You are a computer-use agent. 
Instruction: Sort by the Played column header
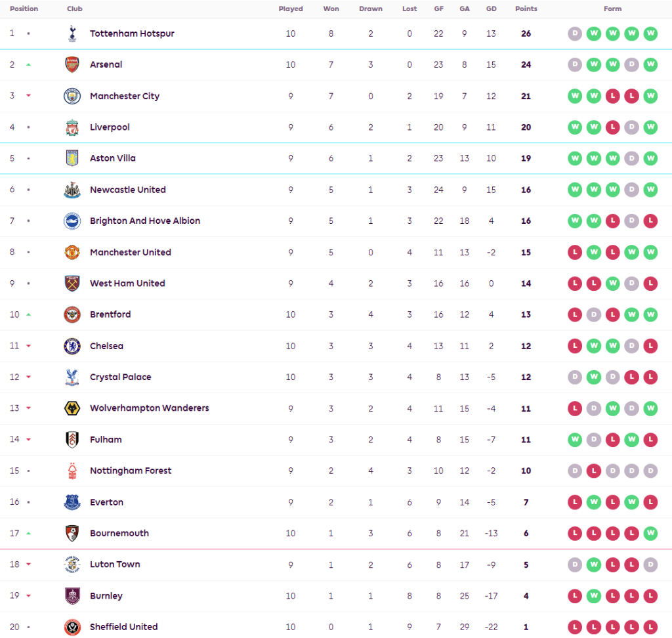[x=291, y=9]
